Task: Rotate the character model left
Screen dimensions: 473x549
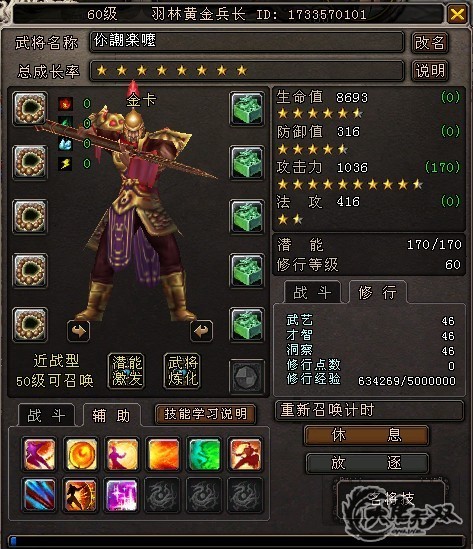Action: pos(78,331)
